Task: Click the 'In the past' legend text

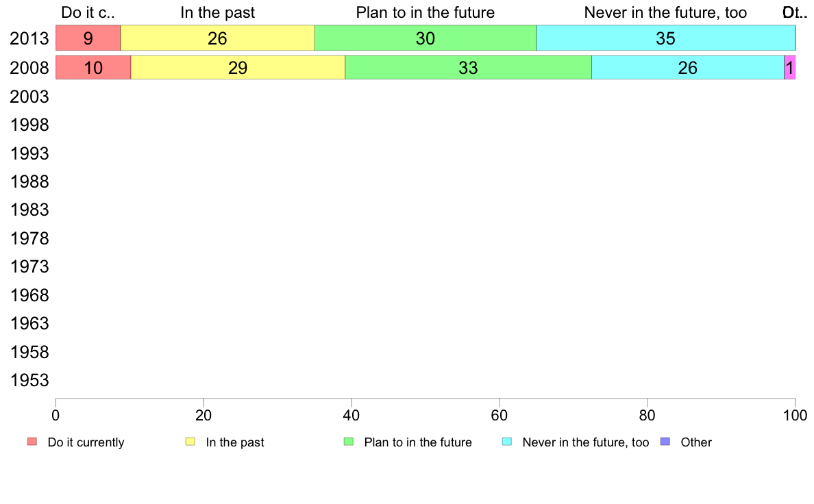Action: pos(235,442)
